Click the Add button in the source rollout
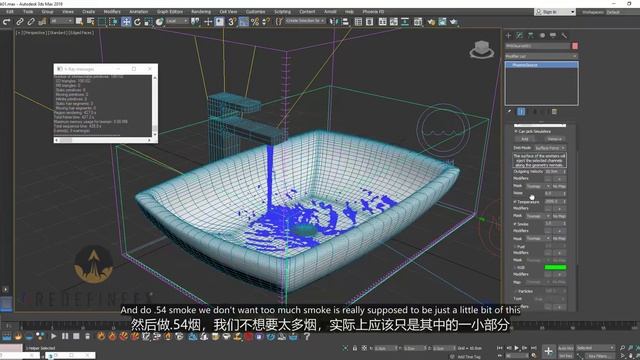 tap(525, 139)
